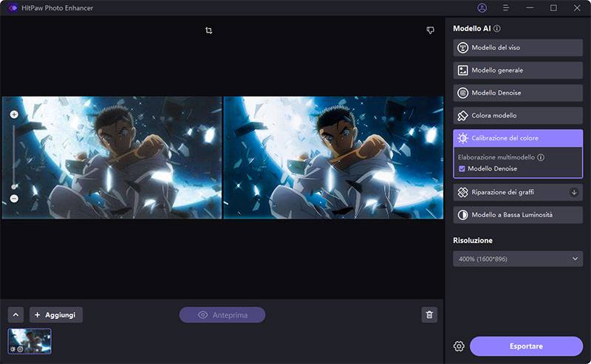Screen dimensions: 591x364
Task: Uncheck the Modello Denoise checkbox
Action: [x=462, y=169]
